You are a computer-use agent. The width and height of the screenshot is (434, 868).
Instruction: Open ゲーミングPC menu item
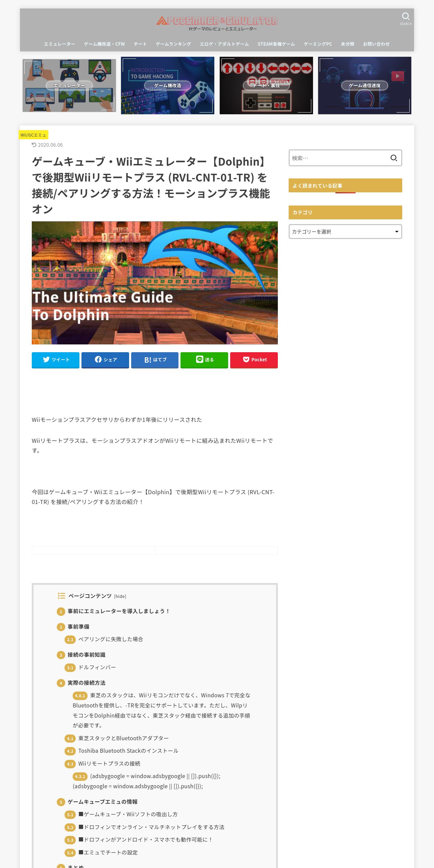tap(318, 44)
